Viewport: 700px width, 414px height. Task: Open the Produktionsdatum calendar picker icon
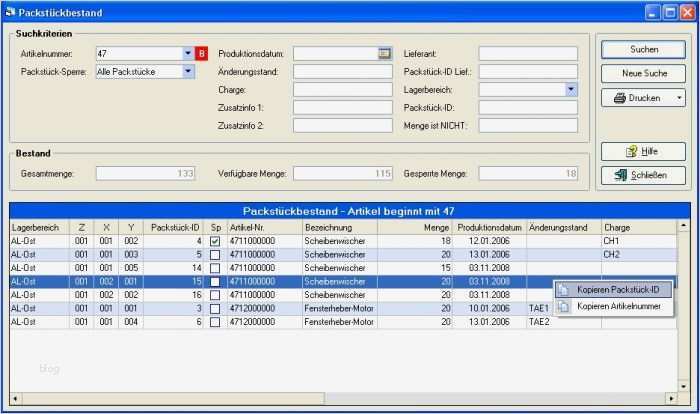click(384, 54)
